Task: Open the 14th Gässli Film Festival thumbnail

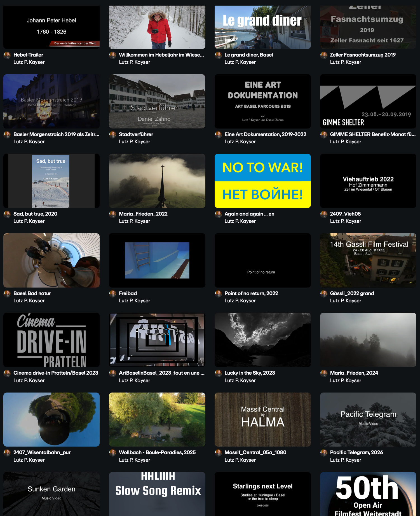Action: (x=368, y=260)
